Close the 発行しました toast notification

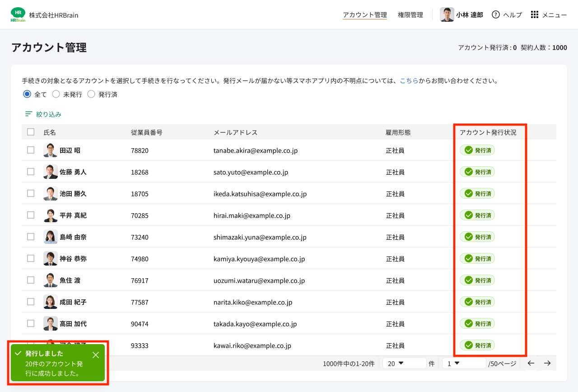(96, 355)
